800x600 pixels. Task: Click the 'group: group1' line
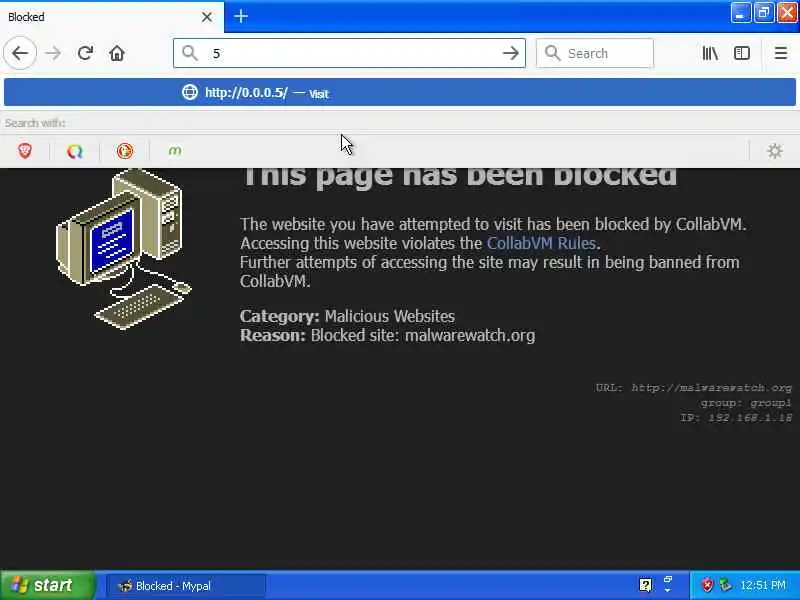tap(746, 403)
